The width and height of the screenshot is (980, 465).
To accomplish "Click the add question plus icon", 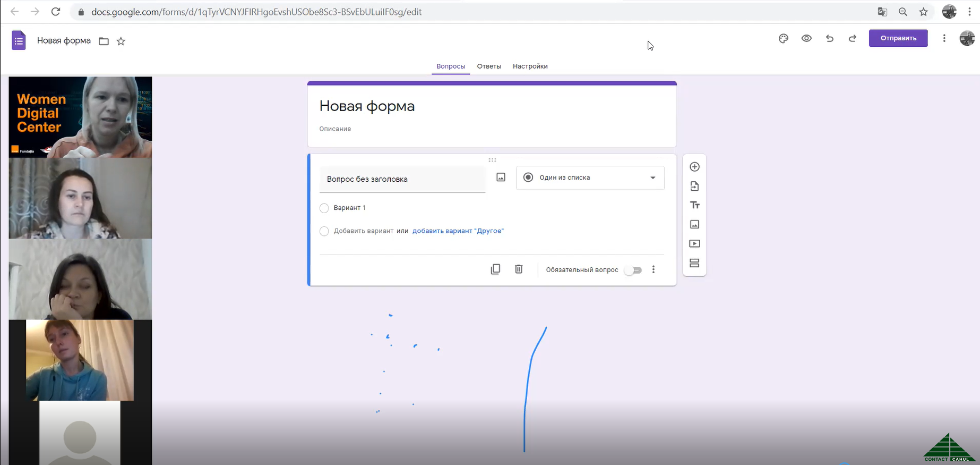I will 694,167.
